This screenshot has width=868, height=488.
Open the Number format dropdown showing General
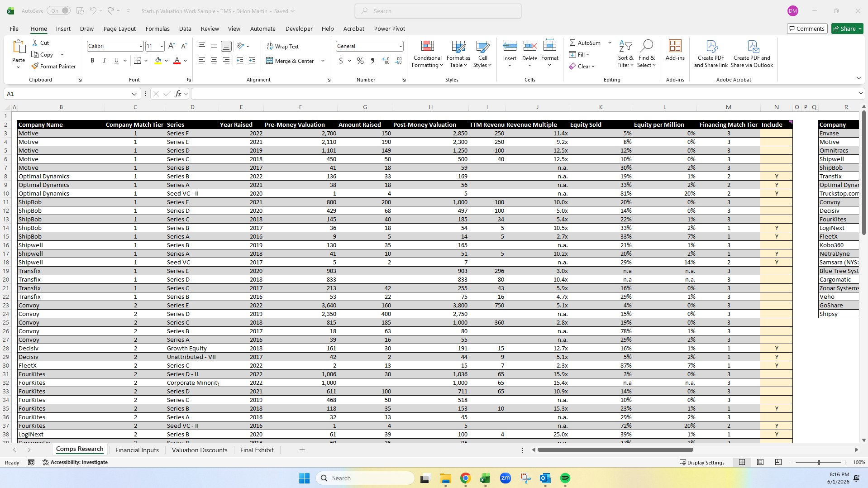(401, 46)
